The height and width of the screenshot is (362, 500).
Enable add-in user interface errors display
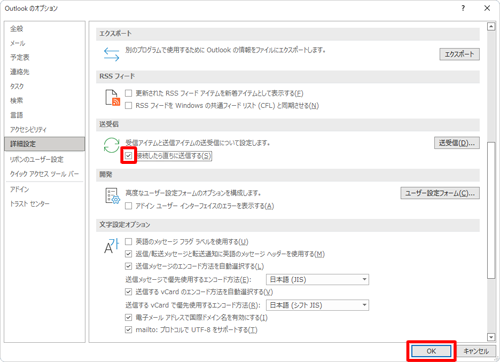(128, 206)
